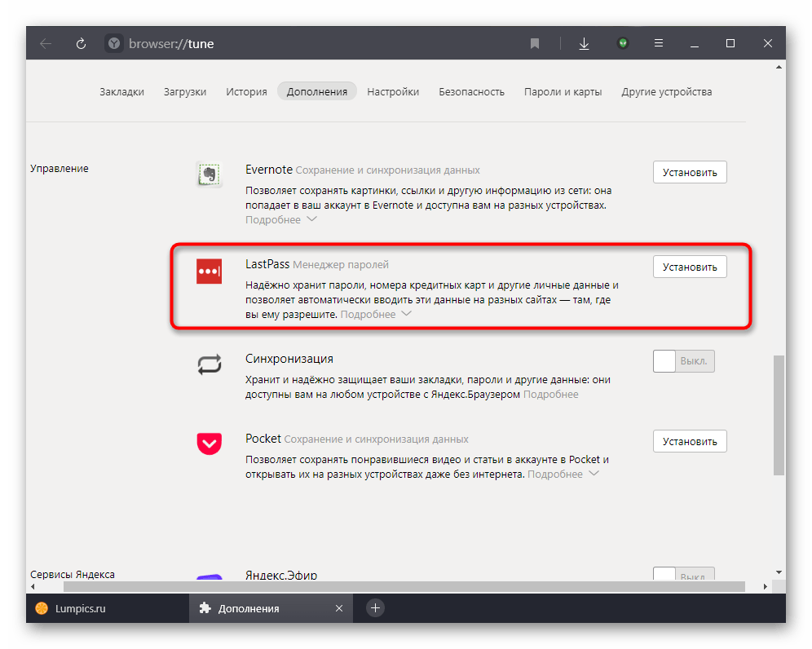Go to the Настройки section
This screenshot has height=649, width=812.
pos(393,91)
